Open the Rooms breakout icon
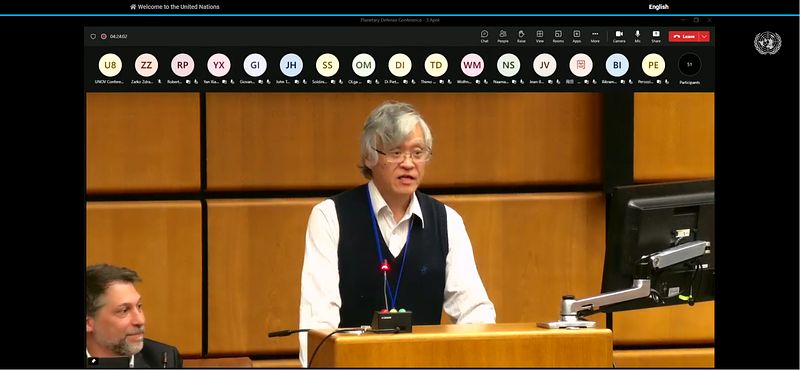Viewport: 800px width, 370px height. 558,36
